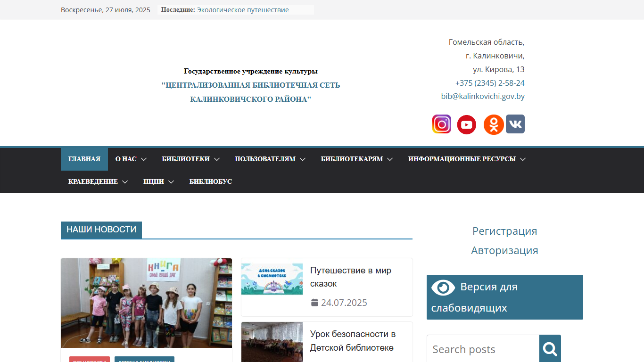Click the Последние label
This screenshot has width=644, height=362.
(178, 10)
